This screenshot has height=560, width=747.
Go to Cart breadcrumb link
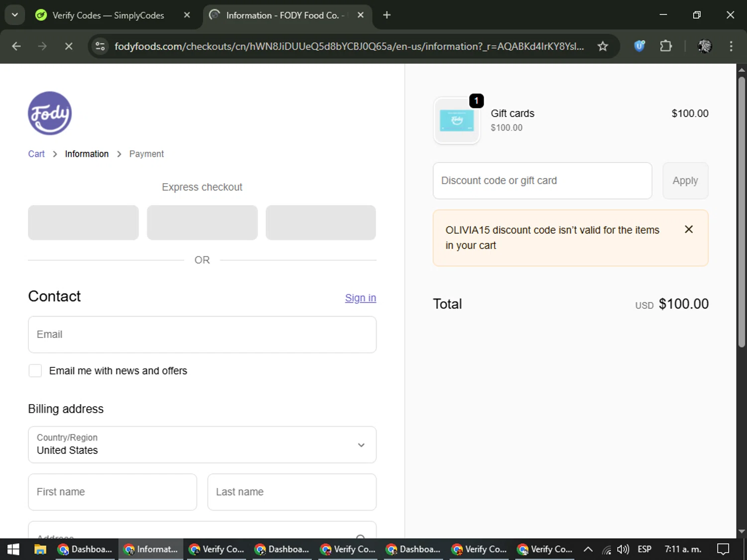[x=36, y=154]
